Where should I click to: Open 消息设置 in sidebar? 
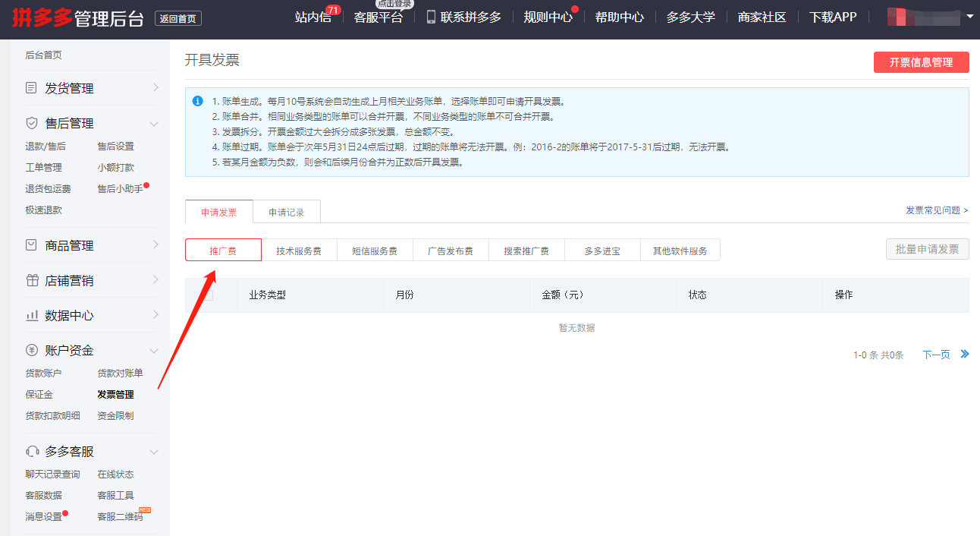(x=43, y=516)
